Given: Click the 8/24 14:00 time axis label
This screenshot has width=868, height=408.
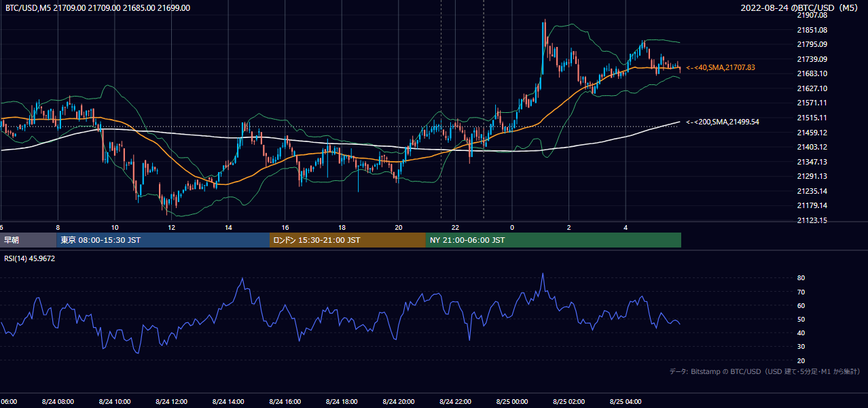Looking at the screenshot, I should [x=228, y=401].
